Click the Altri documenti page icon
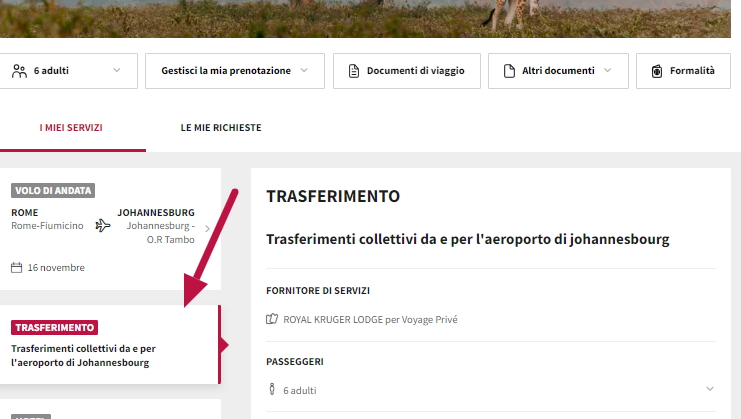This screenshot has height=419, width=741. point(509,71)
